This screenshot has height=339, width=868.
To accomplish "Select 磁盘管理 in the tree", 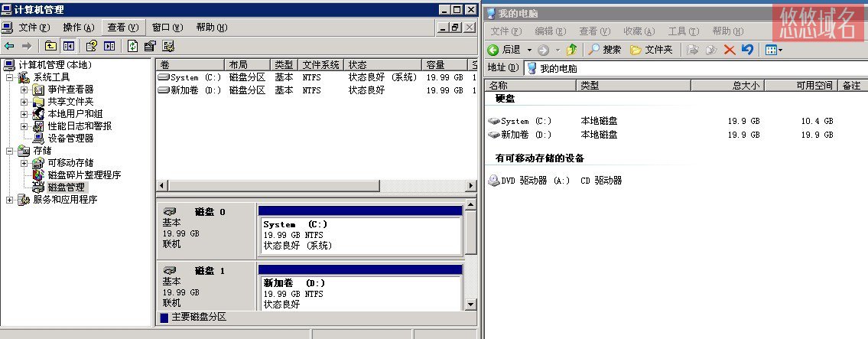I will coord(66,187).
